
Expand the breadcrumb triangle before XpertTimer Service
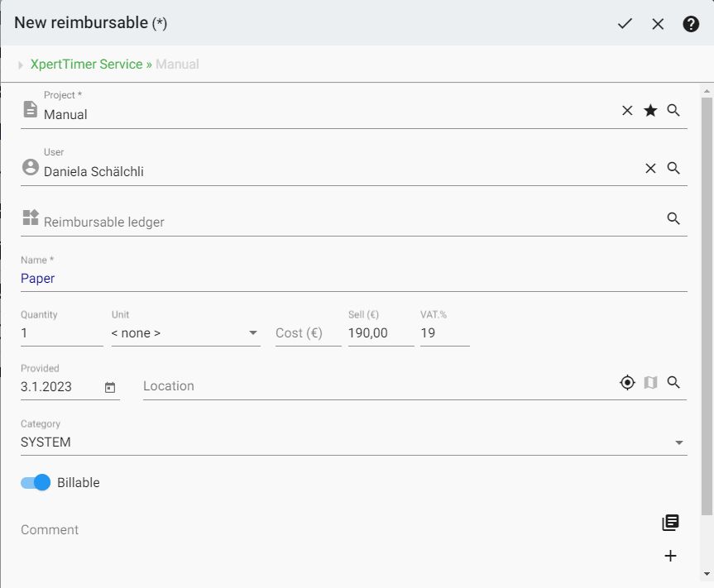(x=21, y=65)
